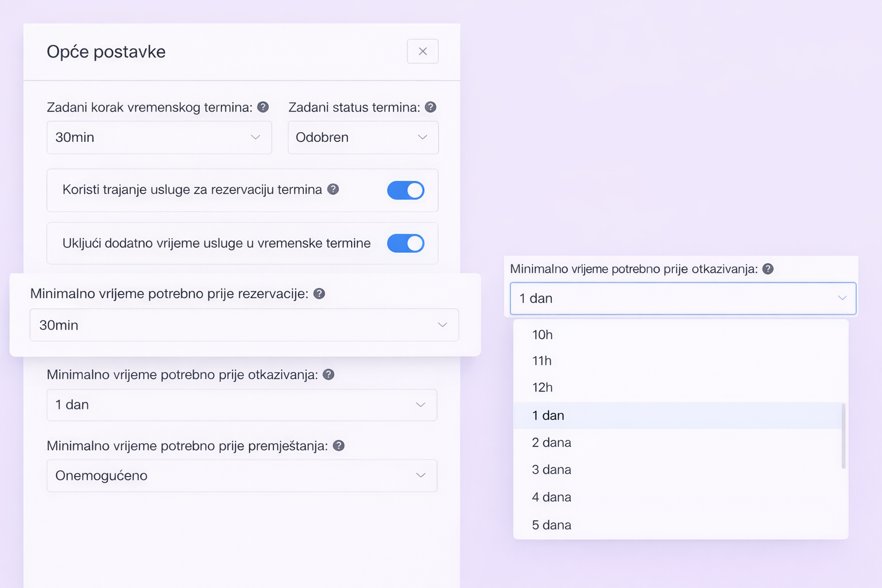Open the minimum booking time 30min dropdown

[x=244, y=325]
